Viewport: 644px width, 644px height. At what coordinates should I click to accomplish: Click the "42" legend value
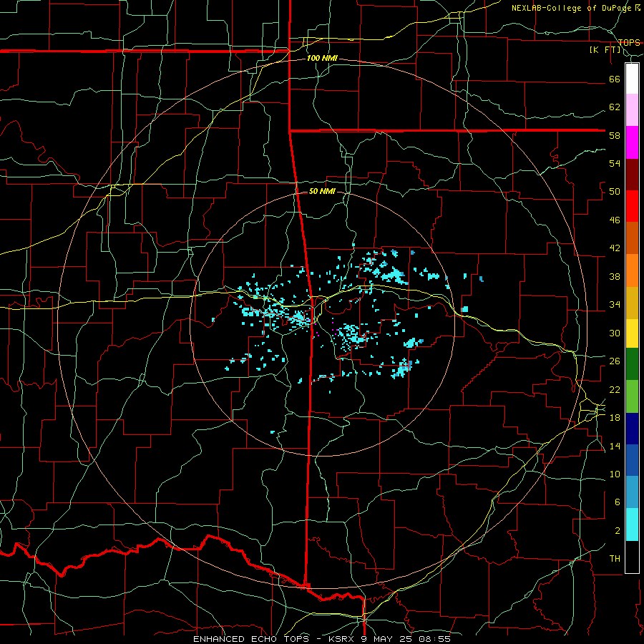(x=615, y=248)
